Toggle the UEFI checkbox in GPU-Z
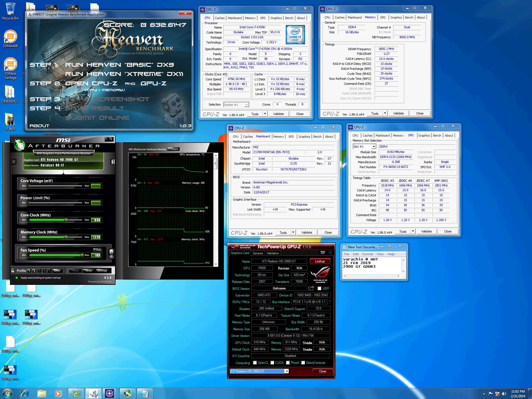 319,288
